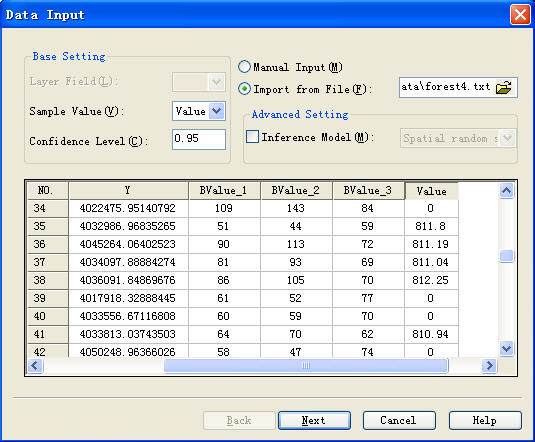The width and height of the screenshot is (535, 442).
Task: Click the horizontal scroll left arrow
Action: pos(35,366)
